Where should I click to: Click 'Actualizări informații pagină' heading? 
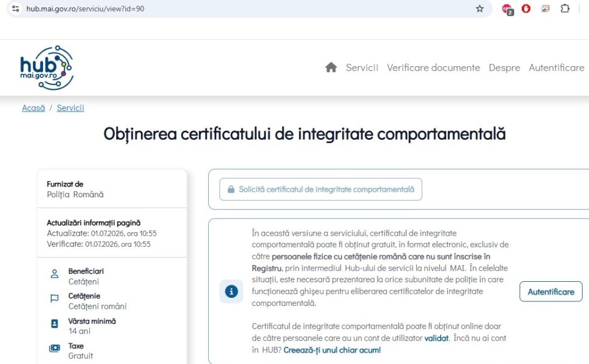pos(94,223)
